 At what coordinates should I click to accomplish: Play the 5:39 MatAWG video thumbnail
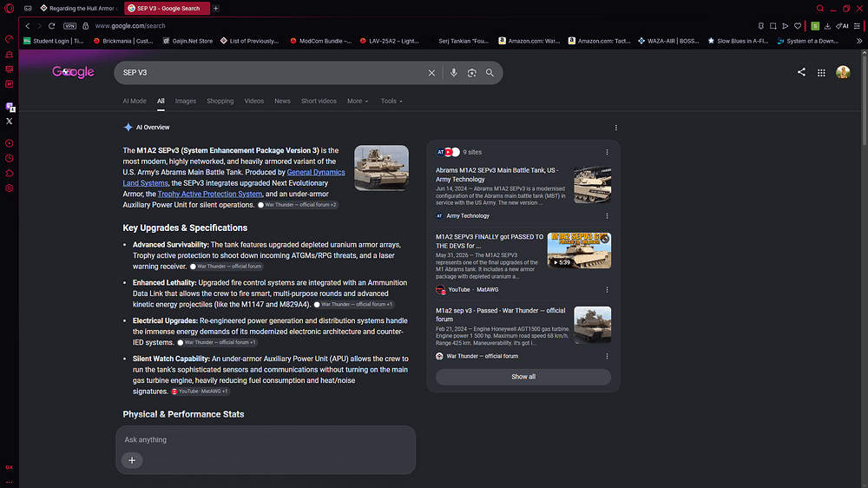pyautogui.click(x=579, y=250)
